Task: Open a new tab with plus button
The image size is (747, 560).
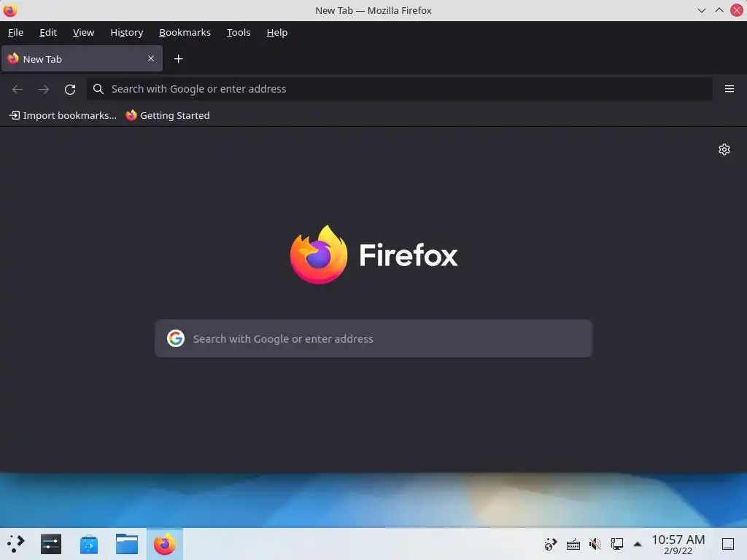Action: pos(178,58)
